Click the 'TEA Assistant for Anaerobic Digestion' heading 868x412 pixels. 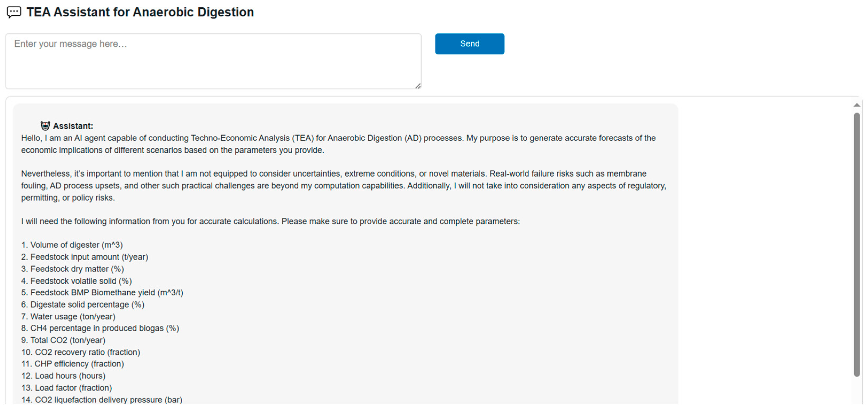(x=140, y=12)
